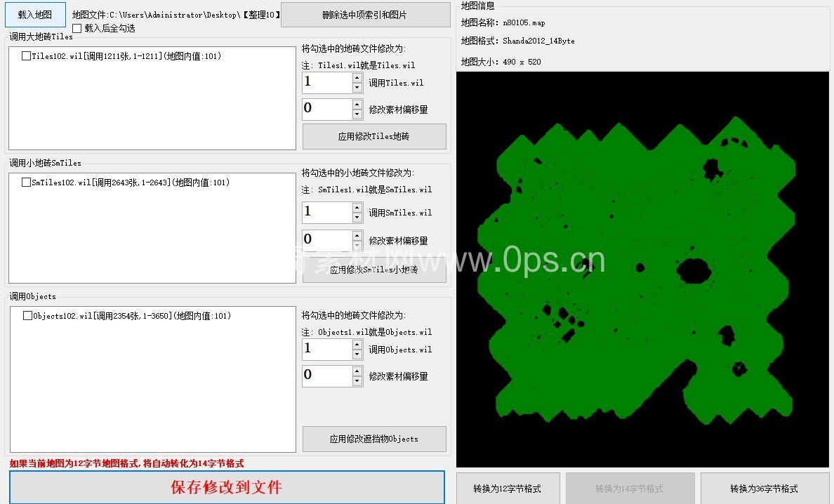The image size is (834, 504).
Task: Increase the 调用SmTiles.wil value with up arrow
Action: tap(357, 208)
